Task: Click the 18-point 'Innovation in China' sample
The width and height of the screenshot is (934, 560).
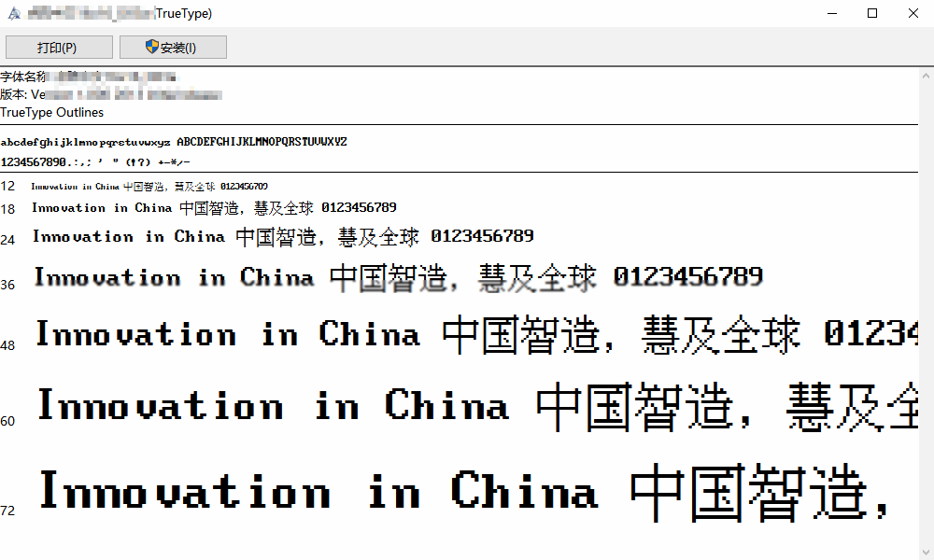Action: pos(102,208)
